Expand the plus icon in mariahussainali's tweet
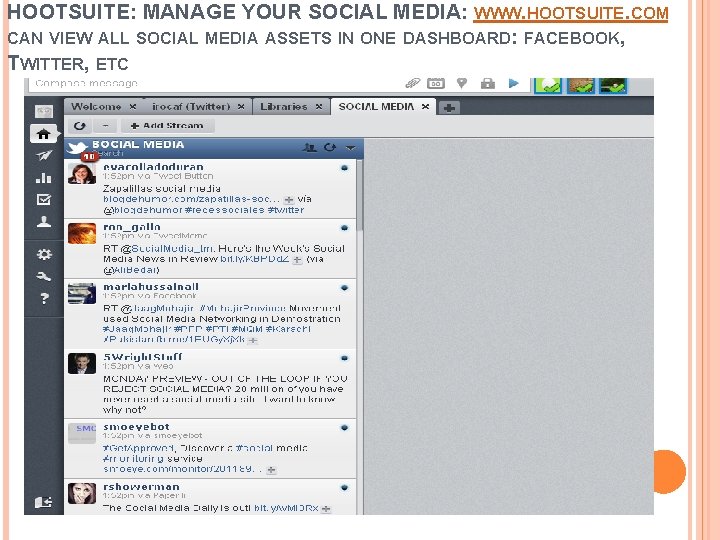Screen dimensions: 720x540 tap(253, 340)
